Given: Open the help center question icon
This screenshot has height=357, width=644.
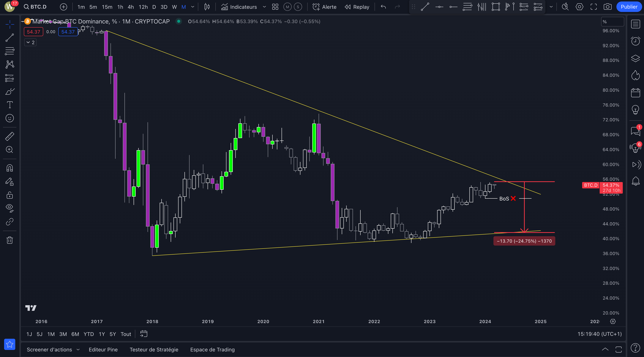Looking at the screenshot, I should [635, 348].
